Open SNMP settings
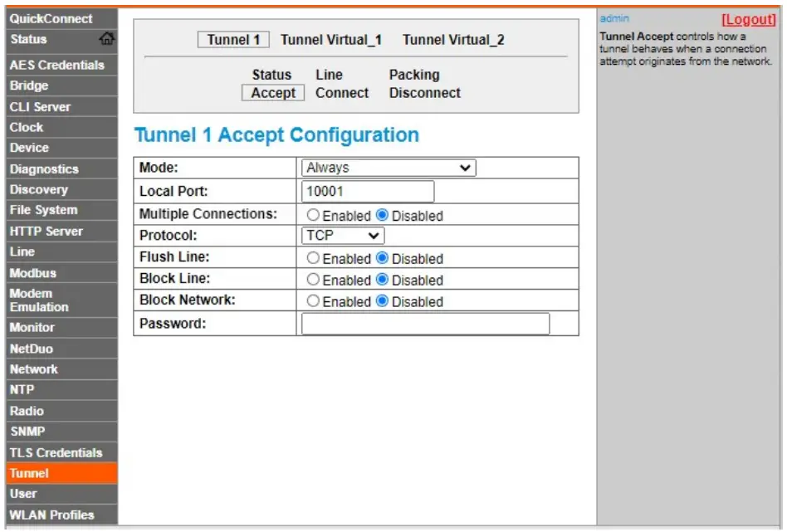787x532 pixels. (61, 432)
